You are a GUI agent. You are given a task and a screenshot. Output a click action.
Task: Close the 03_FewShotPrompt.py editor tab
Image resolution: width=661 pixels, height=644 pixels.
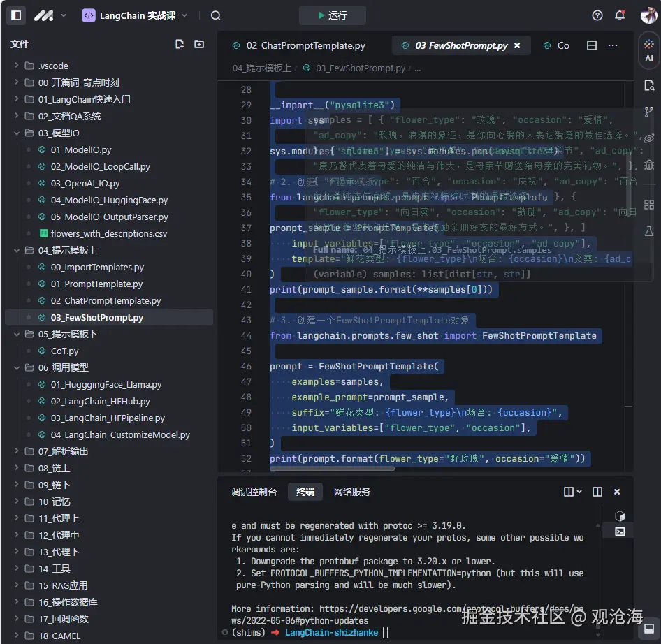517,45
